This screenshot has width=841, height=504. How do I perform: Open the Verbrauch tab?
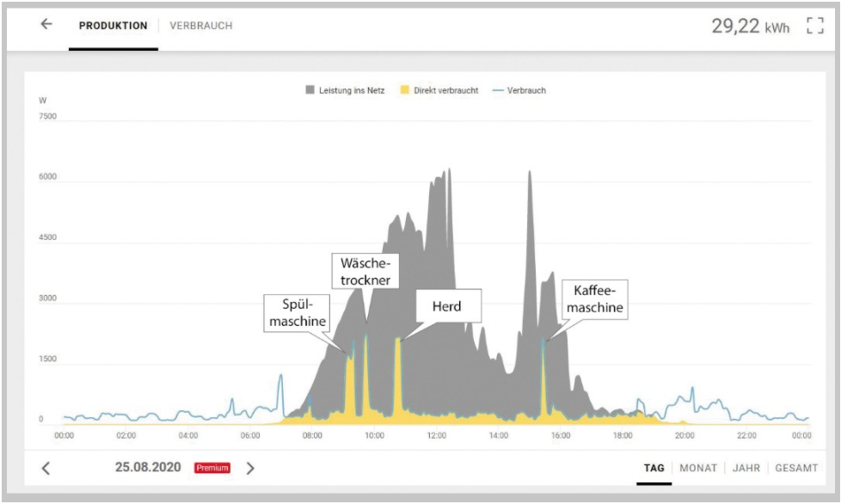point(201,26)
